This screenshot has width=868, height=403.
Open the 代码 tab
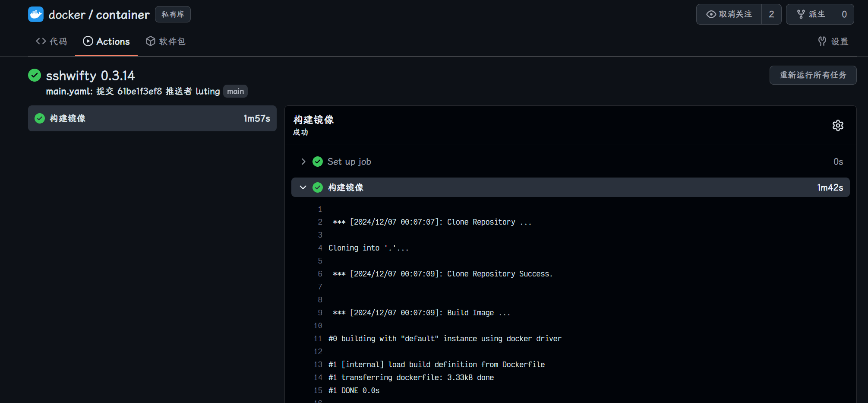pyautogui.click(x=51, y=41)
